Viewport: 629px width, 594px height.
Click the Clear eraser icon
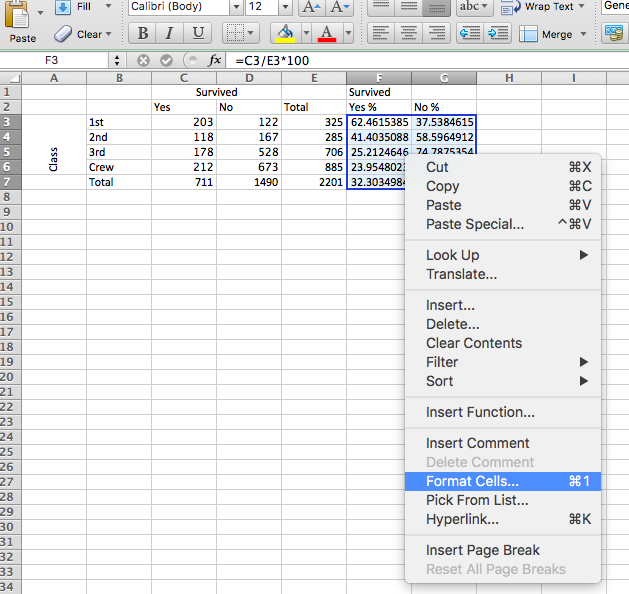64,34
